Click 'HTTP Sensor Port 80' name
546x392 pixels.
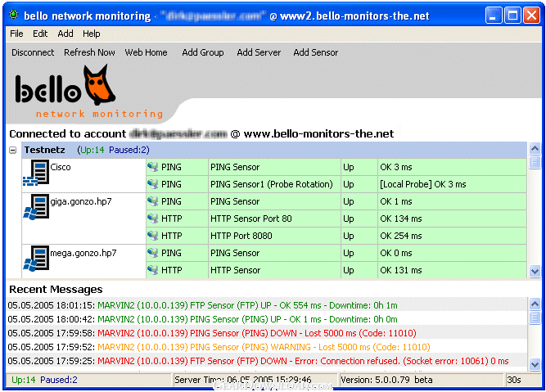tap(251, 219)
